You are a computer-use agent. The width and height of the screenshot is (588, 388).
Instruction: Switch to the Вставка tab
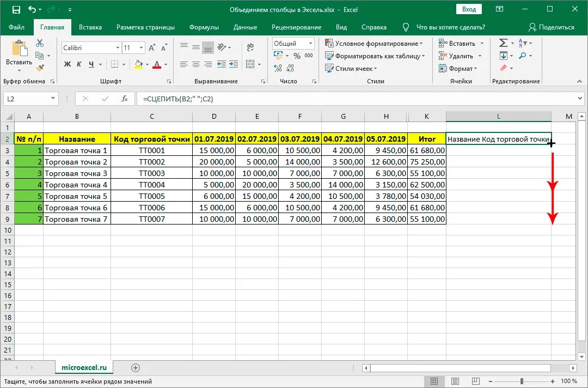click(x=90, y=27)
